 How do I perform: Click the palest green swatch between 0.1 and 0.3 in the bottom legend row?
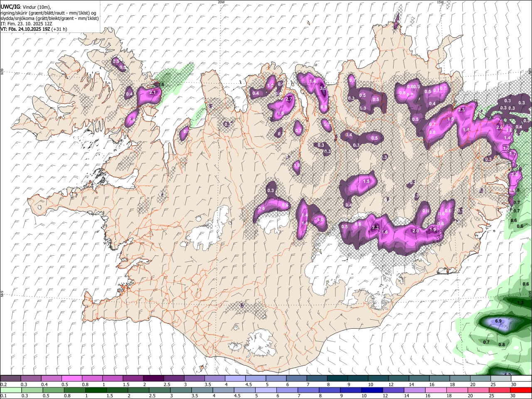tap(11, 390)
